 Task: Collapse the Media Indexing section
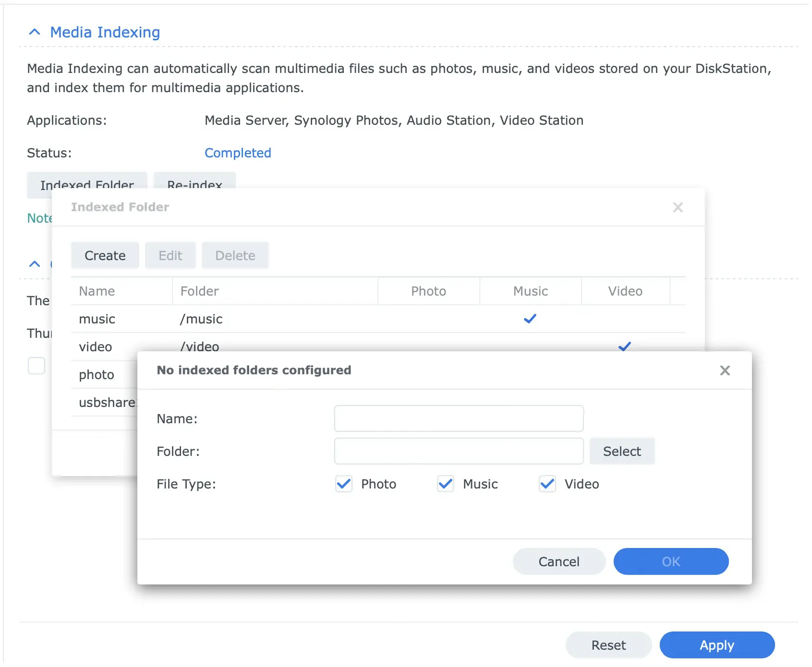[35, 32]
